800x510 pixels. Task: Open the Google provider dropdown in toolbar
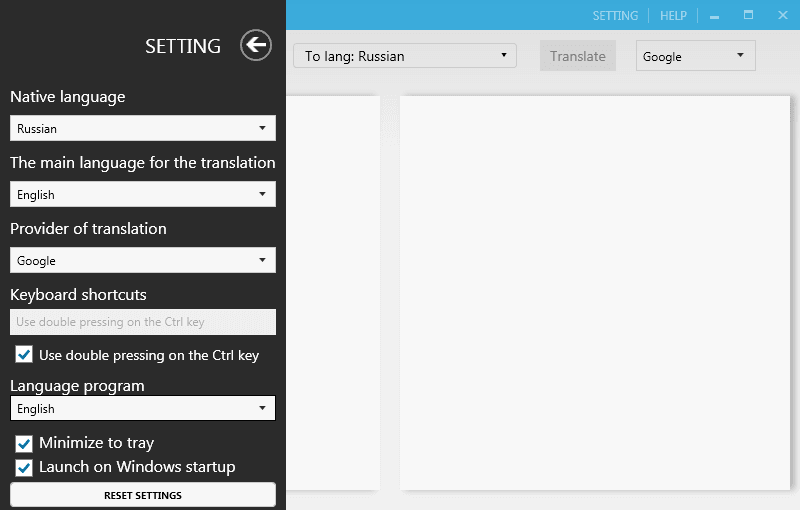696,56
